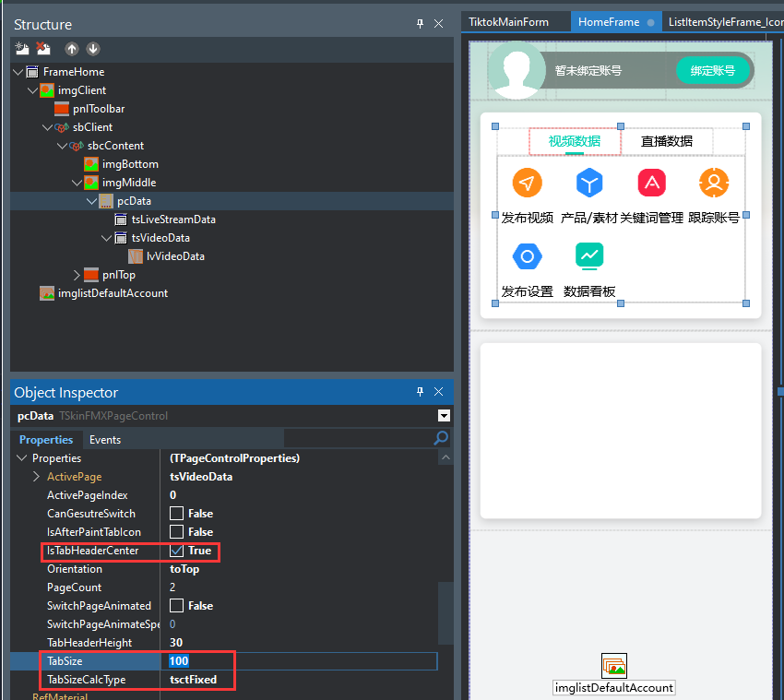This screenshot has height=700, width=784.
Task: Select imglistDefaultAccount in the structure tree
Action: [113, 293]
